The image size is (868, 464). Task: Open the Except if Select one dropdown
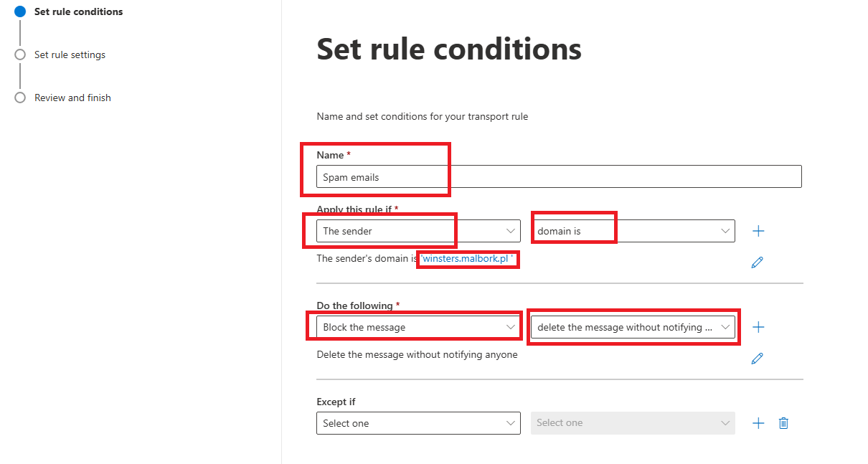tap(418, 423)
